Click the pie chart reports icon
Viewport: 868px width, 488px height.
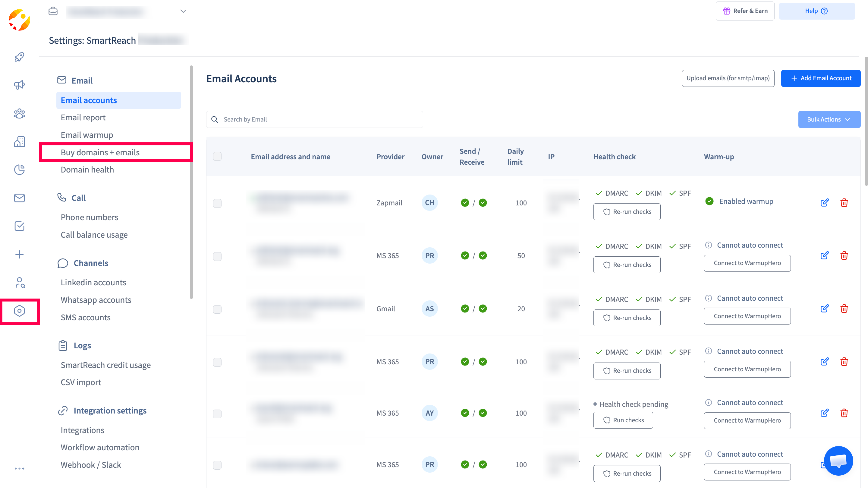tap(19, 170)
